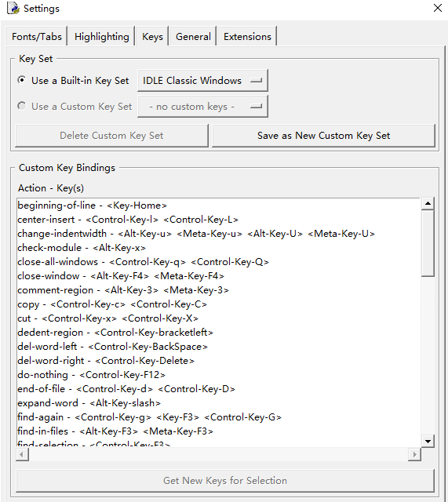The image size is (448, 502).
Task: Close the Settings dialog
Action: click(438, 8)
